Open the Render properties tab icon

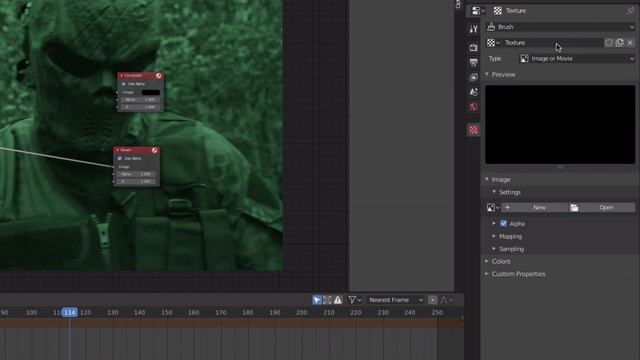point(473,48)
